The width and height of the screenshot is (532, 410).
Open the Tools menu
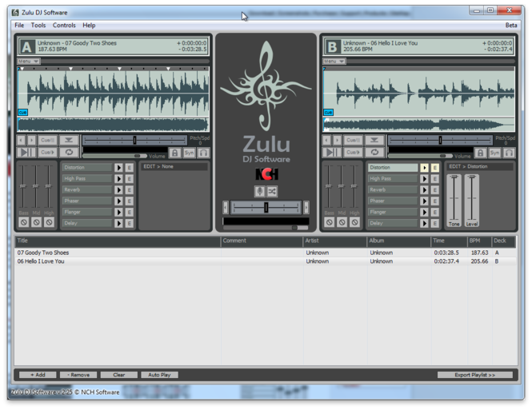tap(38, 26)
